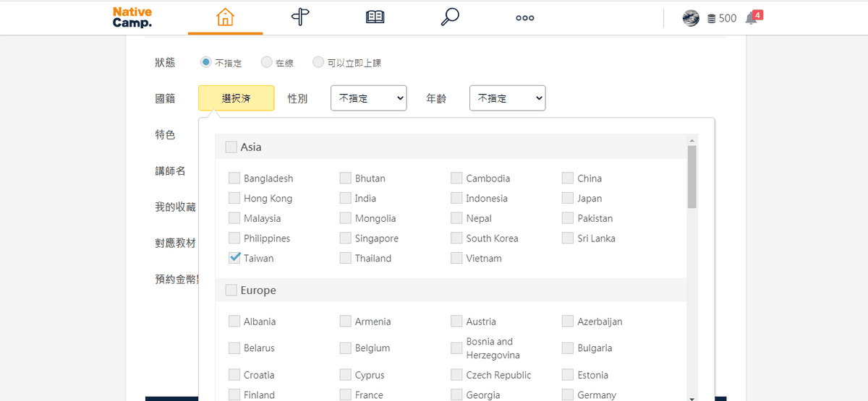Select all Asia countries checkbox
Viewport: 868px width, 401px height.
(x=231, y=147)
